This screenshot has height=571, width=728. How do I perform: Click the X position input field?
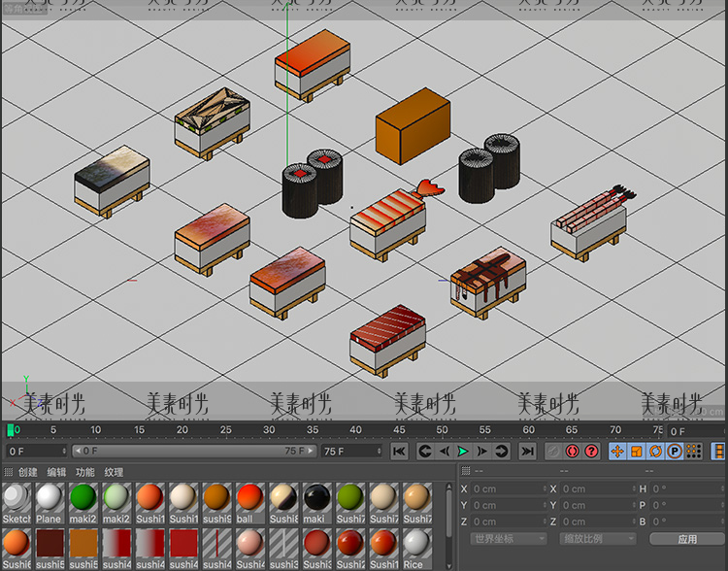509,488
